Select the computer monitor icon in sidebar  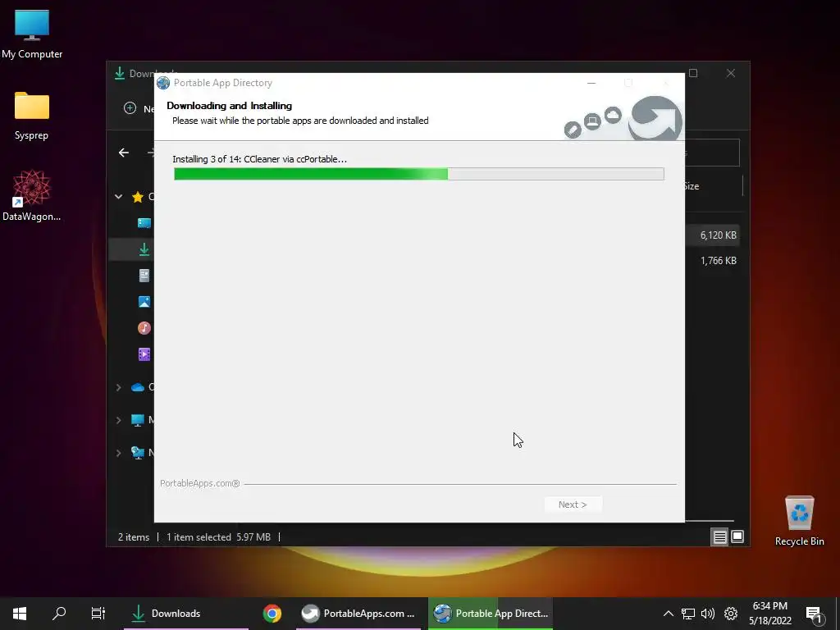138,421
